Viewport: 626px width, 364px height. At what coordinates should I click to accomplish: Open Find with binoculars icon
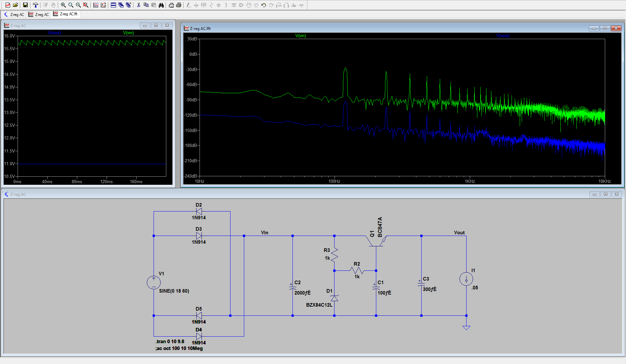pos(161,5)
